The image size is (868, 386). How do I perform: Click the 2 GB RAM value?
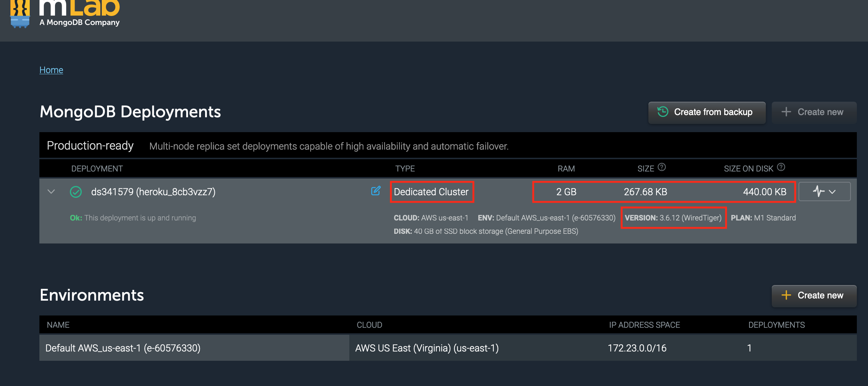coord(566,192)
